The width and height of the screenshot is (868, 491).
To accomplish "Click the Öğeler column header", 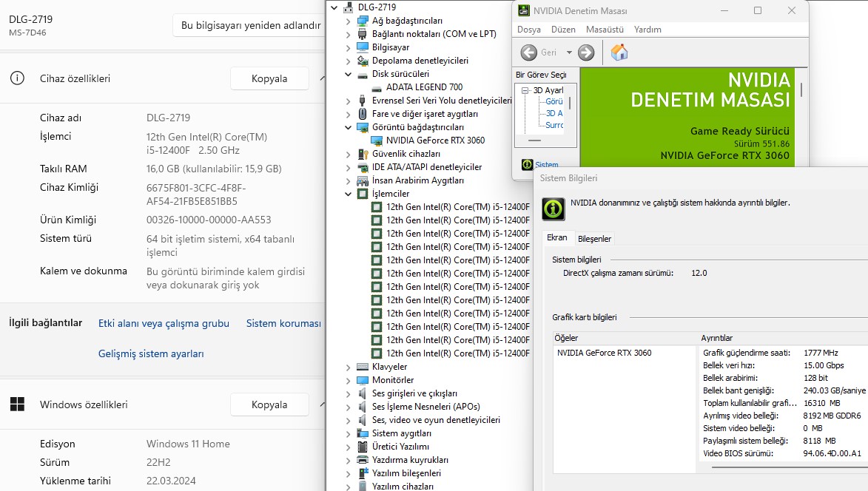I will point(625,338).
